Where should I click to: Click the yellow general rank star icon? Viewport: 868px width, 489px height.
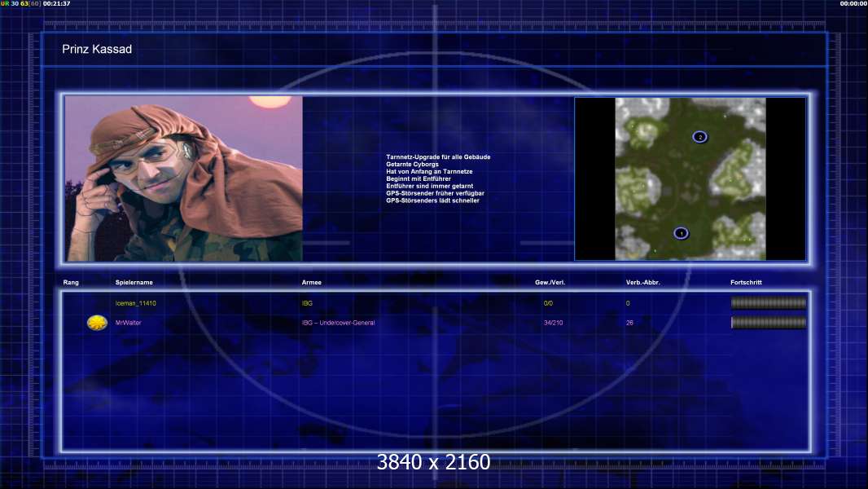click(x=97, y=322)
